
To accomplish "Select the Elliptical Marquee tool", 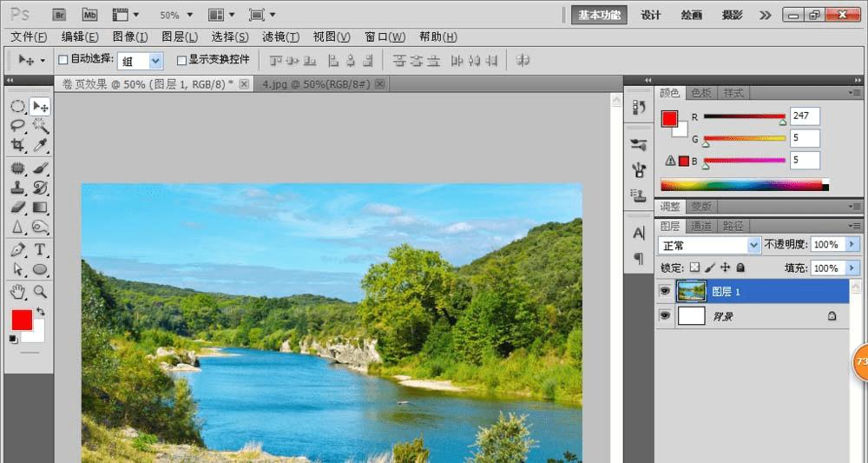I will 17,106.
